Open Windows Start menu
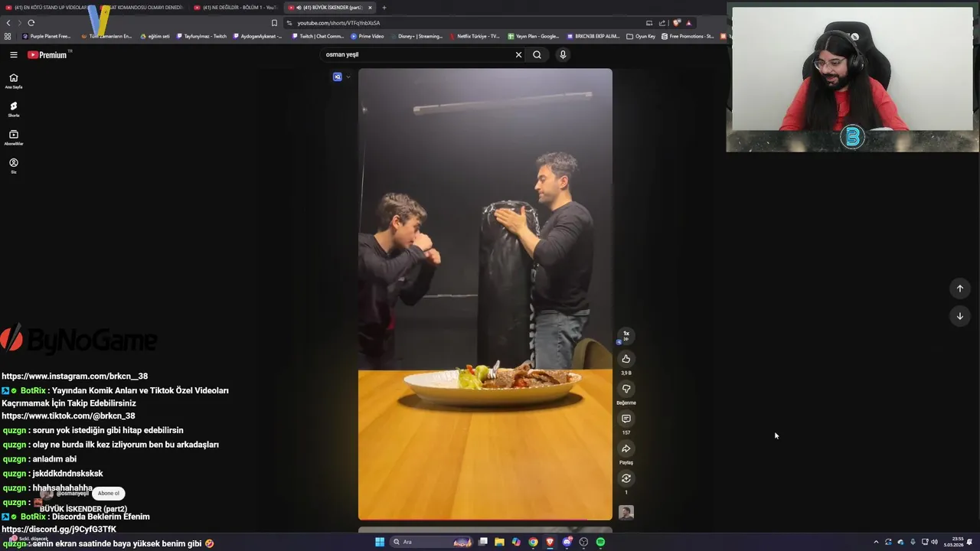The width and height of the screenshot is (980, 551). pos(380,542)
